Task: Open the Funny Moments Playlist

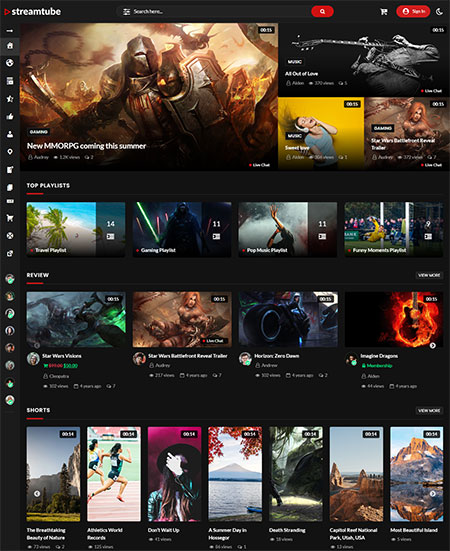Action: (x=394, y=229)
